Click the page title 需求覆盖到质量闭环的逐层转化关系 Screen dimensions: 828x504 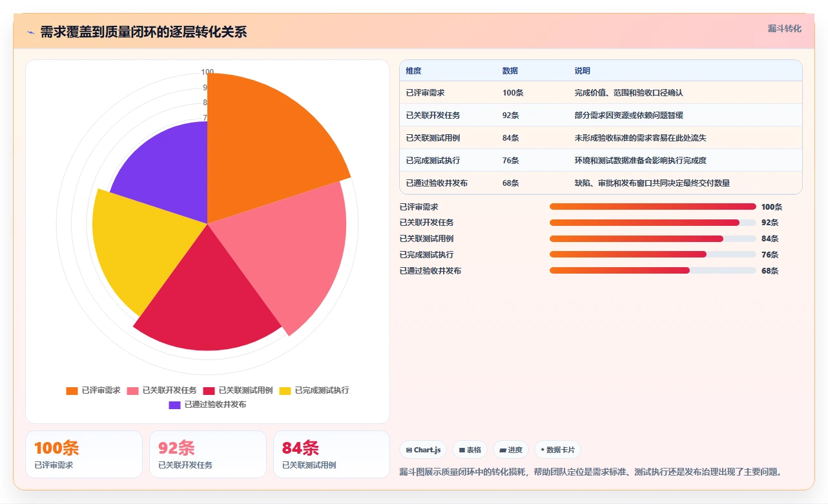pos(143,32)
